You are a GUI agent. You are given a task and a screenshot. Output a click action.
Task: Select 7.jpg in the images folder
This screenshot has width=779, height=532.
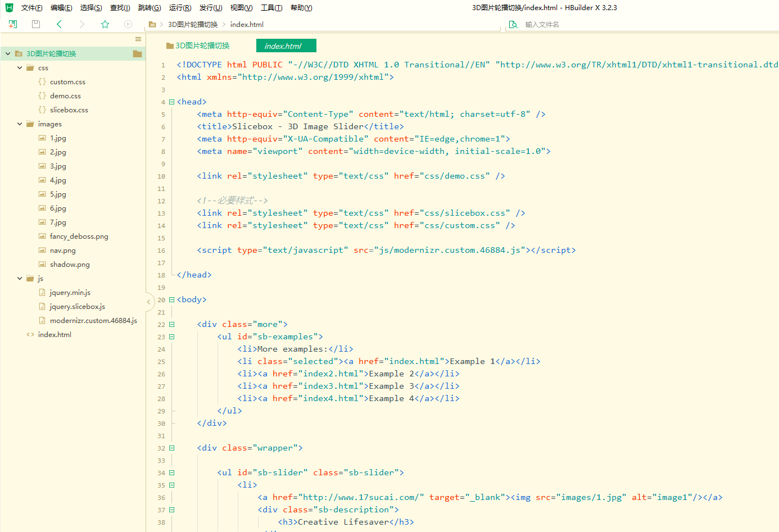tap(58, 222)
